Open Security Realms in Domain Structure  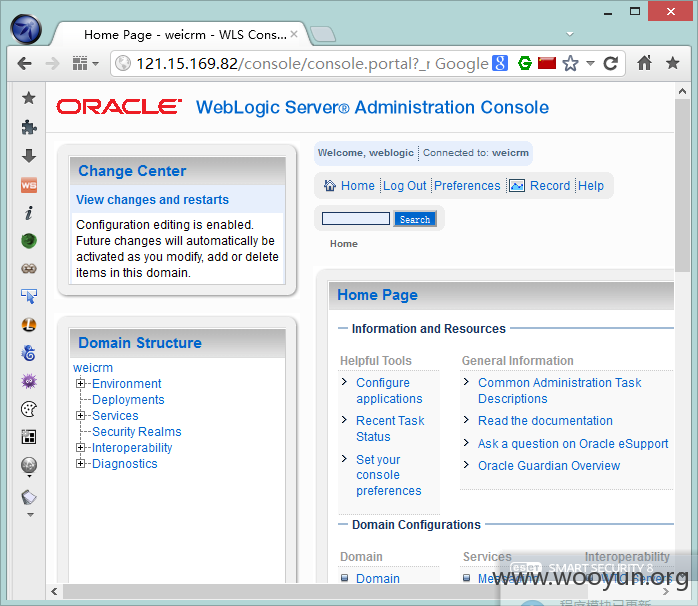[137, 431]
